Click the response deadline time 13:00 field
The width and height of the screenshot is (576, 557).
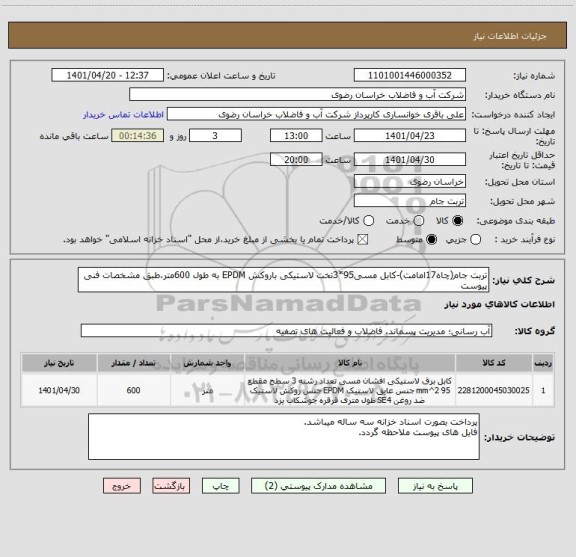[296, 136]
